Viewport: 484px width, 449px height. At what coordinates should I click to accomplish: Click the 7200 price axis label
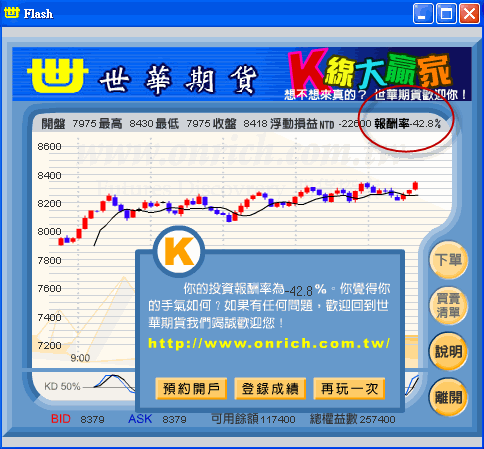(x=49, y=345)
